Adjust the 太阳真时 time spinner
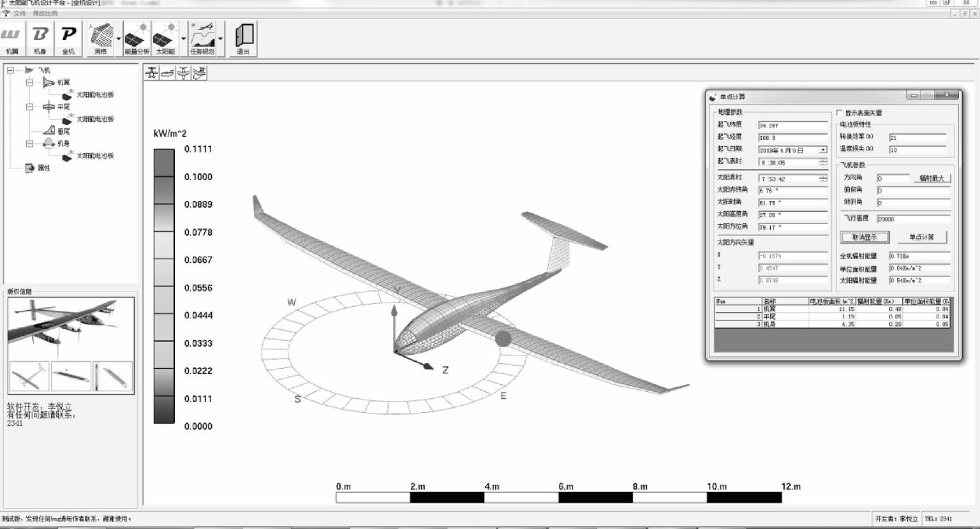 pyautogui.click(x=823, y=178)
